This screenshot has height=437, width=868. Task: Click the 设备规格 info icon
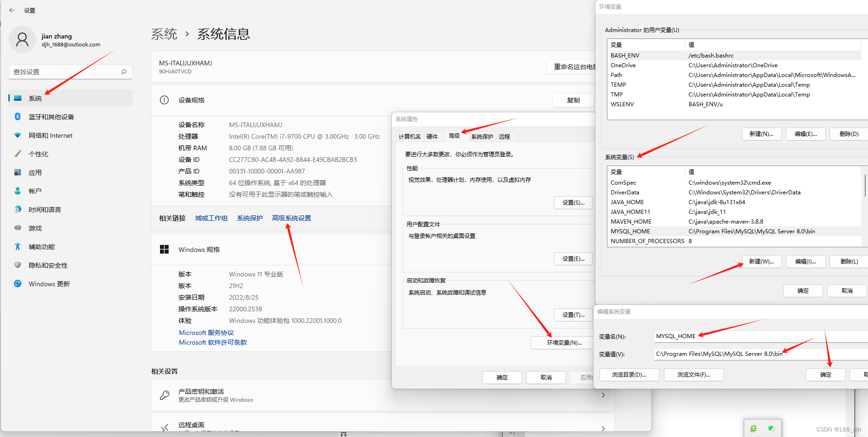[x=164, y=100]
